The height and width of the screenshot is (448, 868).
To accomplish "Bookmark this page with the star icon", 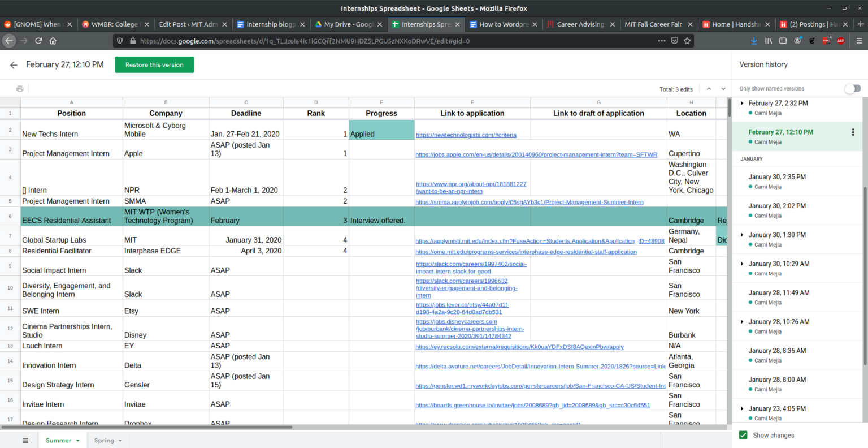I will click(x=687, y=41).
